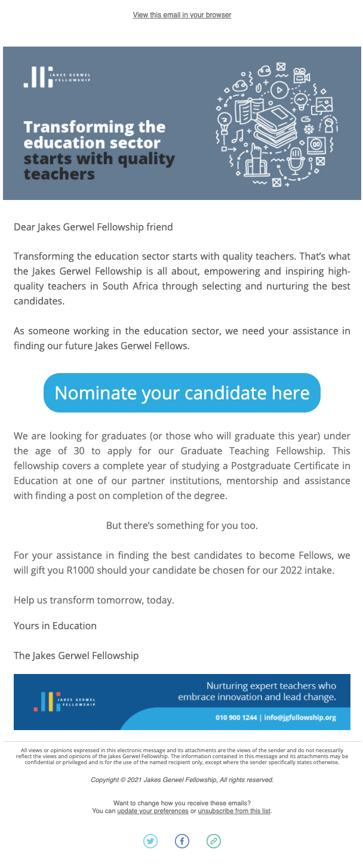The width and height of the screenshot is (363, 868).
Task: Click the "Nurturing expert teachers" banner tagline
Action: click(257, 691)
